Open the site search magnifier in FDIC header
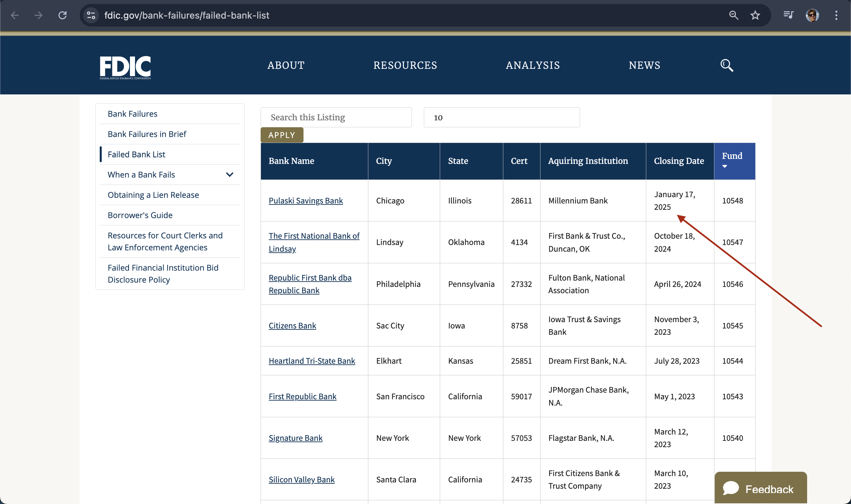This screenshot has width=851, height=504. click(727, 65)
